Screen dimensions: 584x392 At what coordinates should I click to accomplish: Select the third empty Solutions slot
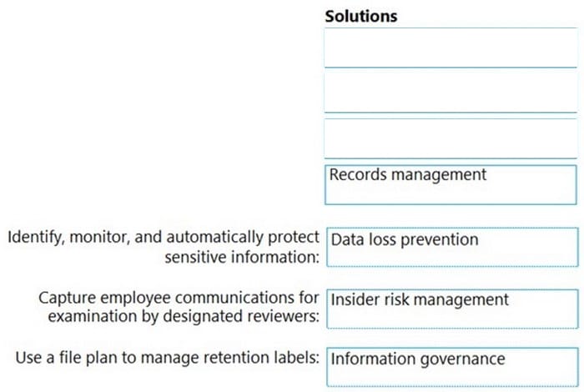(451, 138)
